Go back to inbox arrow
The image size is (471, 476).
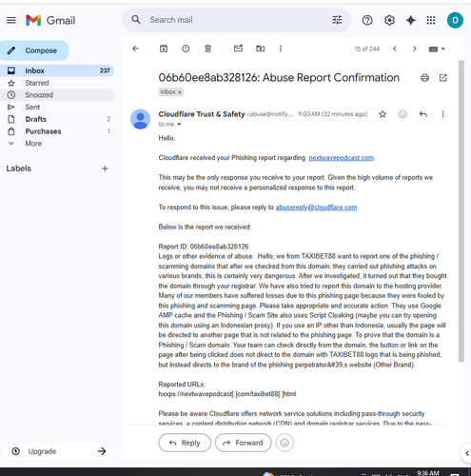pos(135,49)
